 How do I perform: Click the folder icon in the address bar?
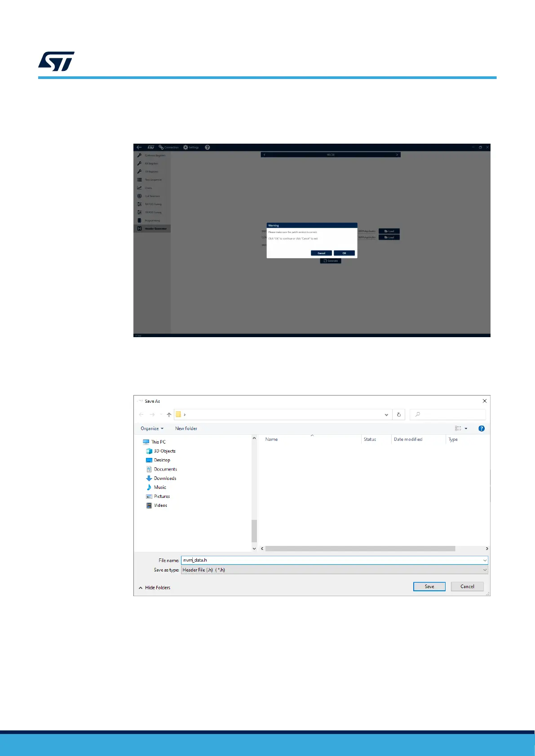click(178, 414)
